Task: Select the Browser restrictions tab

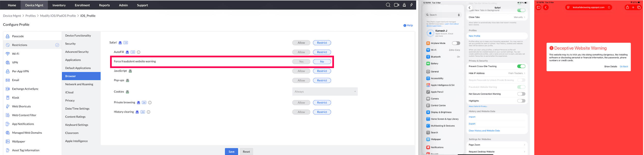Action: tap(81, 76)
